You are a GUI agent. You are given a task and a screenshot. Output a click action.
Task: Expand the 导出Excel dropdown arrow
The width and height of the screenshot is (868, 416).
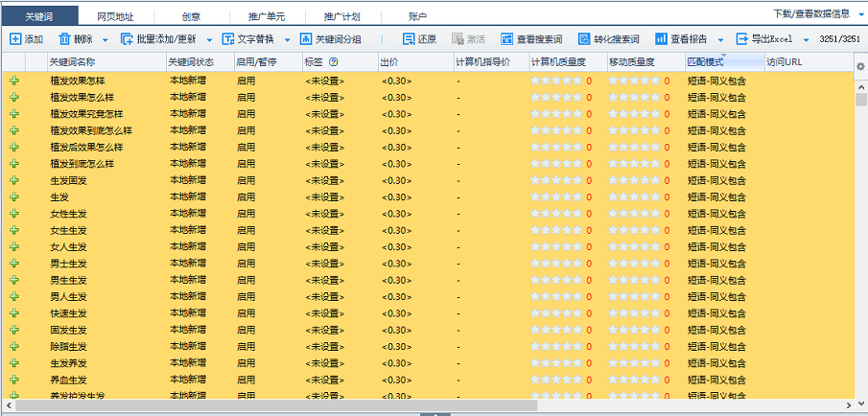[x=806, y=40]
